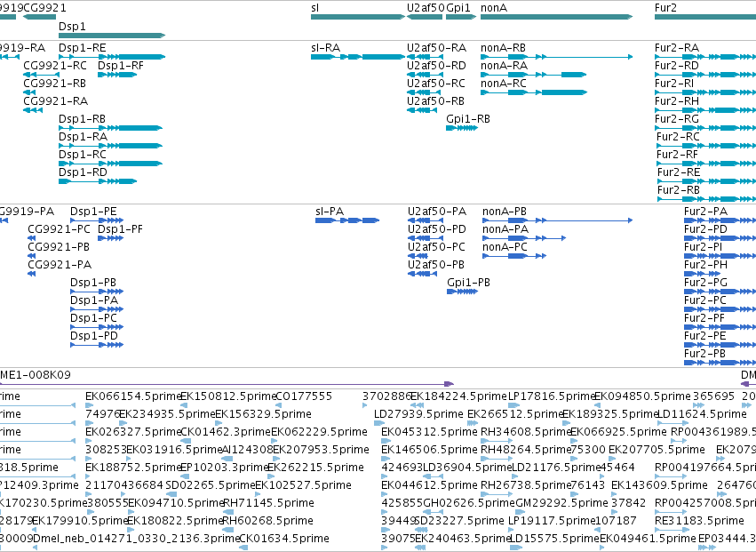756x552 pixels.
Task: Click the 45464 EST label
Action: pos(617,468)
